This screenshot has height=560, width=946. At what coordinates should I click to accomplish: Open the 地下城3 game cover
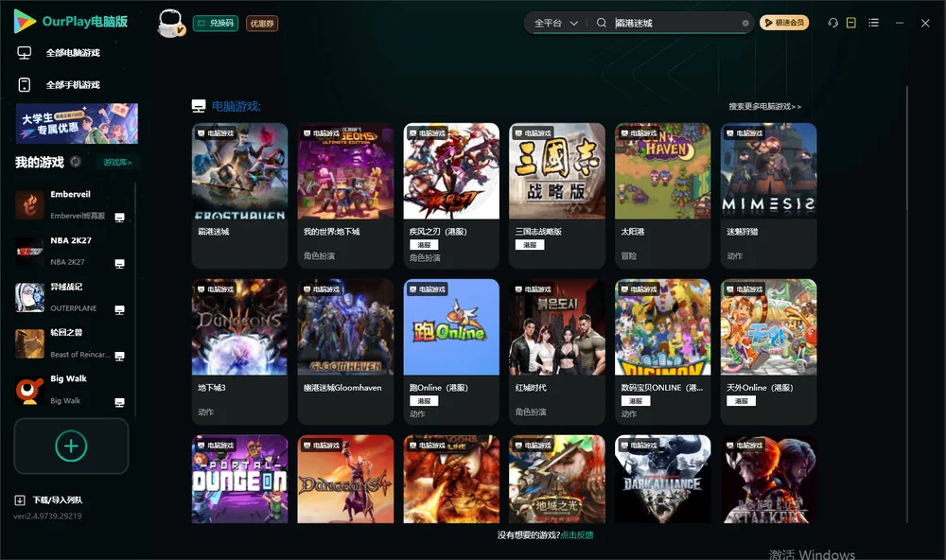tap(239, 327)
